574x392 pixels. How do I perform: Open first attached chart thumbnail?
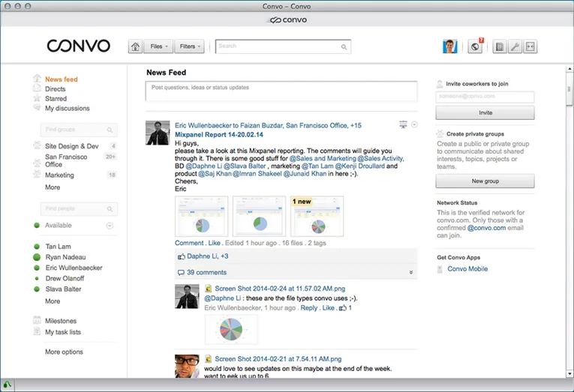[x=201, y=217]
